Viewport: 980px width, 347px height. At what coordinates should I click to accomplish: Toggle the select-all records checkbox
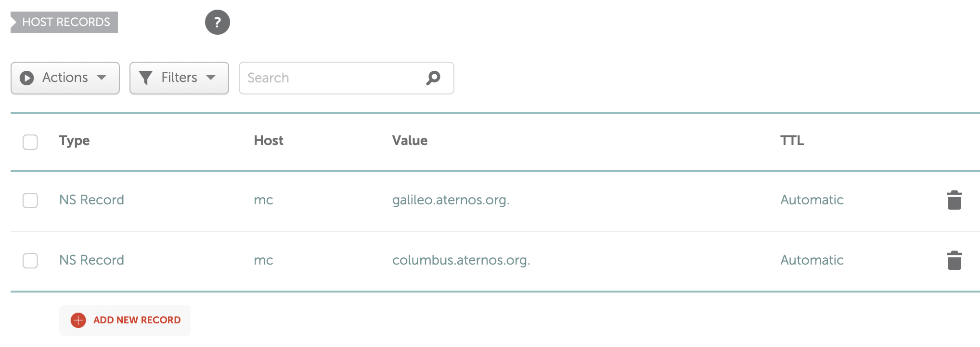click(x=30, y=142)
